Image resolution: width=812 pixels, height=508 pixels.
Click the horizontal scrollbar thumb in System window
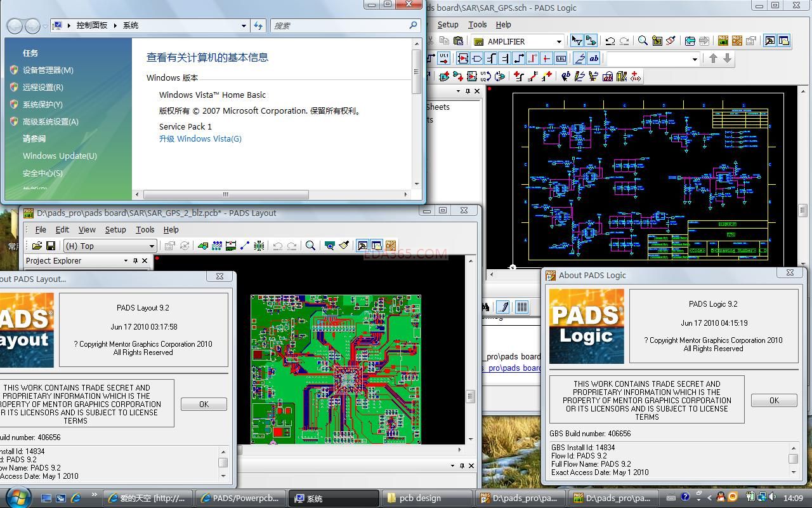tap(226, 195)
